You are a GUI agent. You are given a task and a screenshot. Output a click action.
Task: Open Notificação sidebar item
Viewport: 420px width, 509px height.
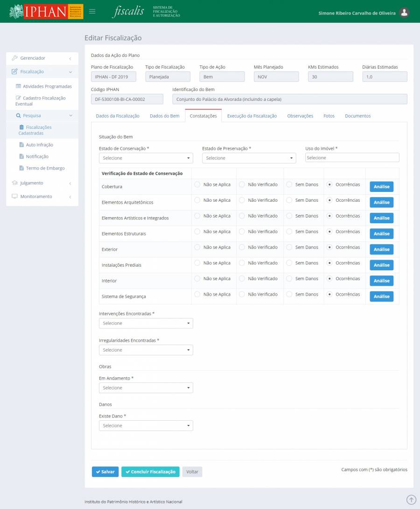pos(37,156)
